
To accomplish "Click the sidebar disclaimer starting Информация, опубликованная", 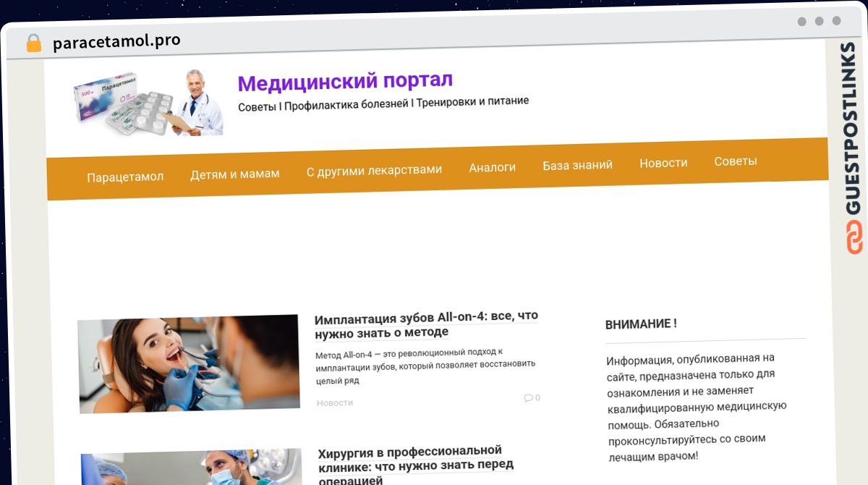I will tap(697, 407).
